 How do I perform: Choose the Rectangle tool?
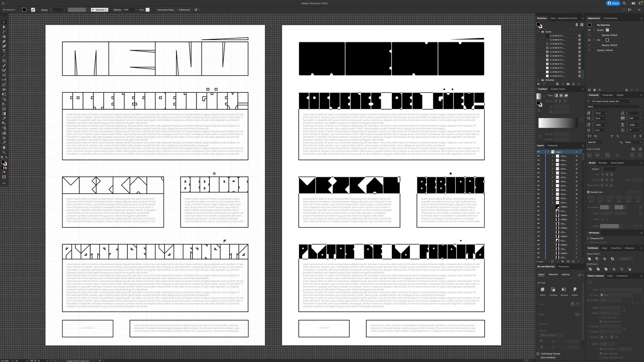tap(4, 61)
